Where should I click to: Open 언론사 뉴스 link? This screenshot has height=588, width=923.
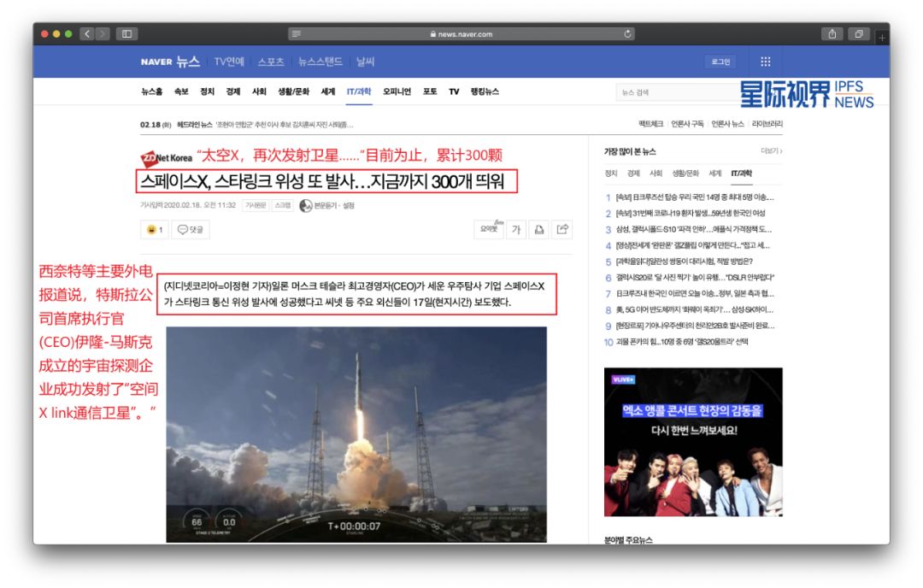point(727,124)
